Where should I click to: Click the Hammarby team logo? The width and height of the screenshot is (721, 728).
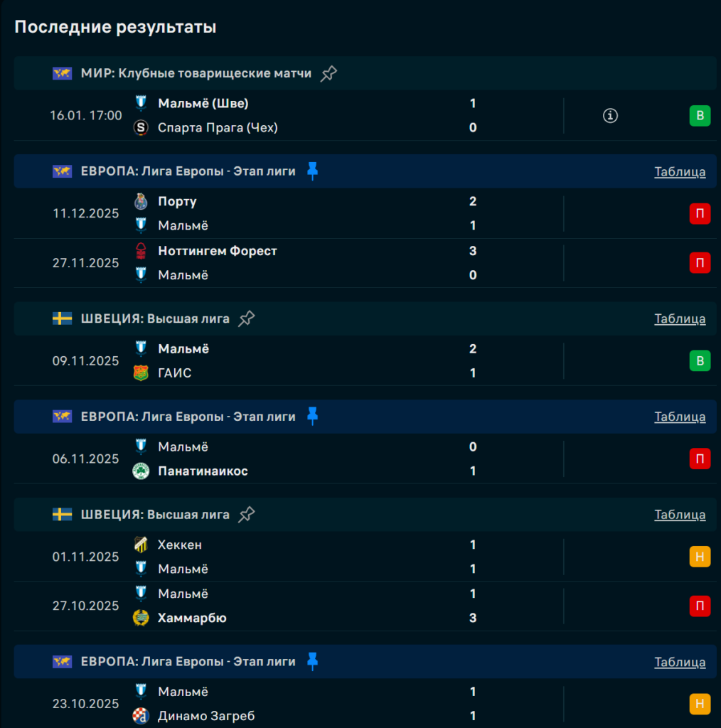tap(141, 618)
